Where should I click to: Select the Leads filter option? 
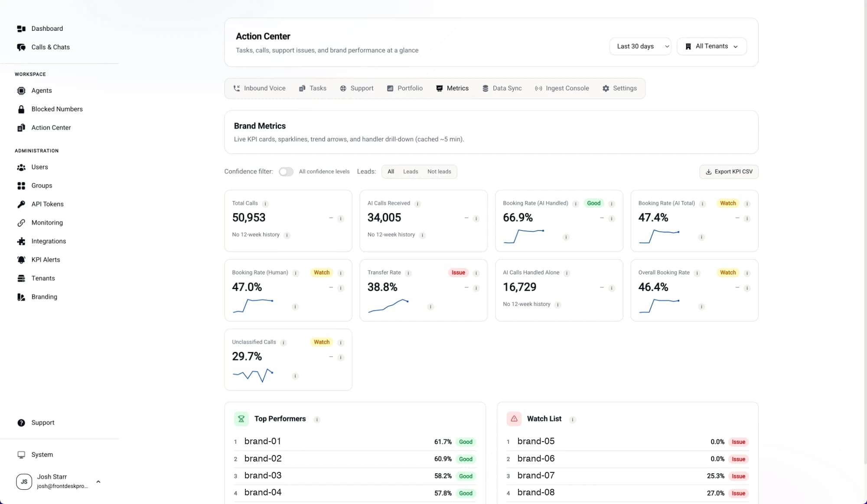pos(411,172)
